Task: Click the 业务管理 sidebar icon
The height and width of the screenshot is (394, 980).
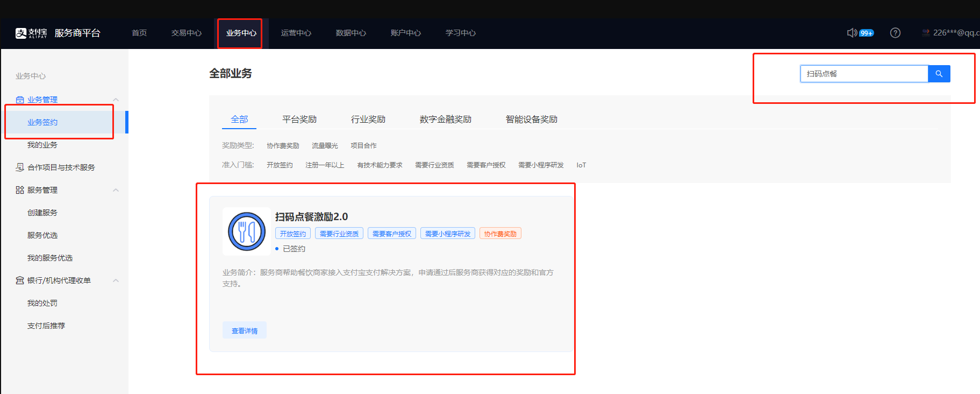Action: [20, 100]
